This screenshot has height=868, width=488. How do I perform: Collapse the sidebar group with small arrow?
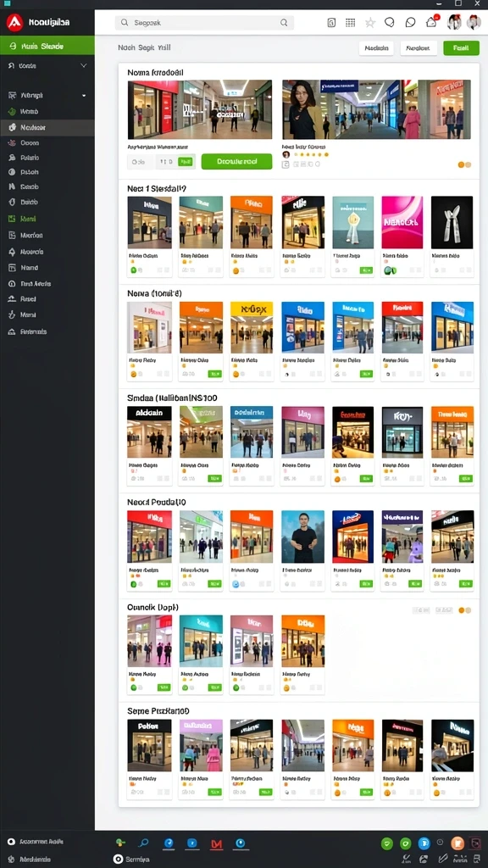84,95
